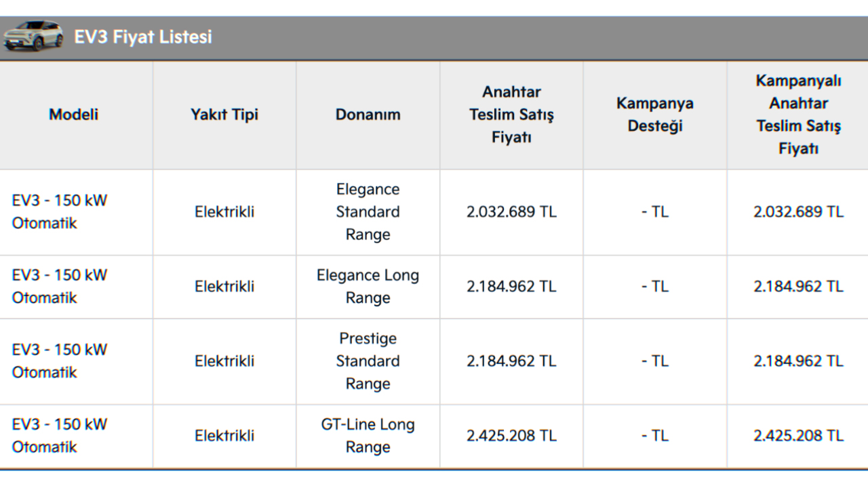Select the first row EV3 - 150 kW Otomatik
The image size is (868, 488).
[x=60, y=212]
